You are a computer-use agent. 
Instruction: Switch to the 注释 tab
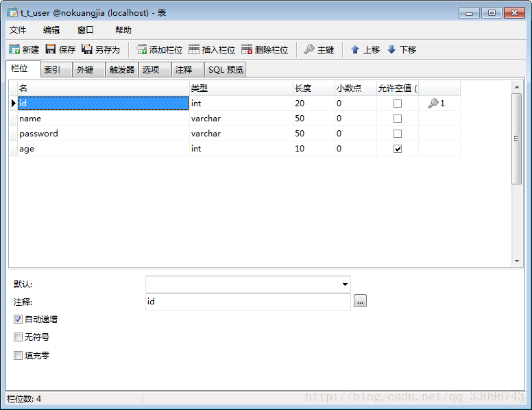pos(188,69)
